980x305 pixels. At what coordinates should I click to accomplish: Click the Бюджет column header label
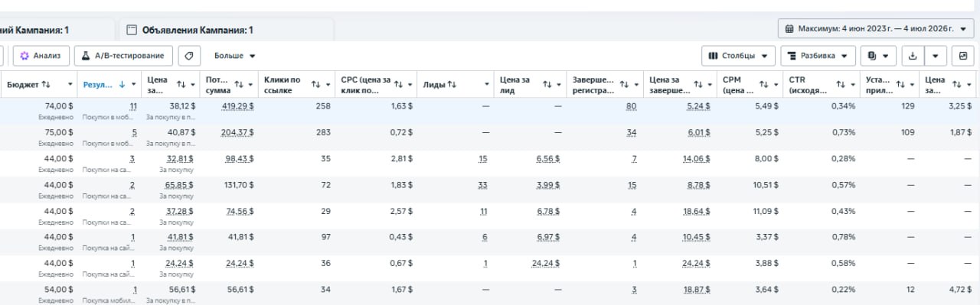point(23,84)
